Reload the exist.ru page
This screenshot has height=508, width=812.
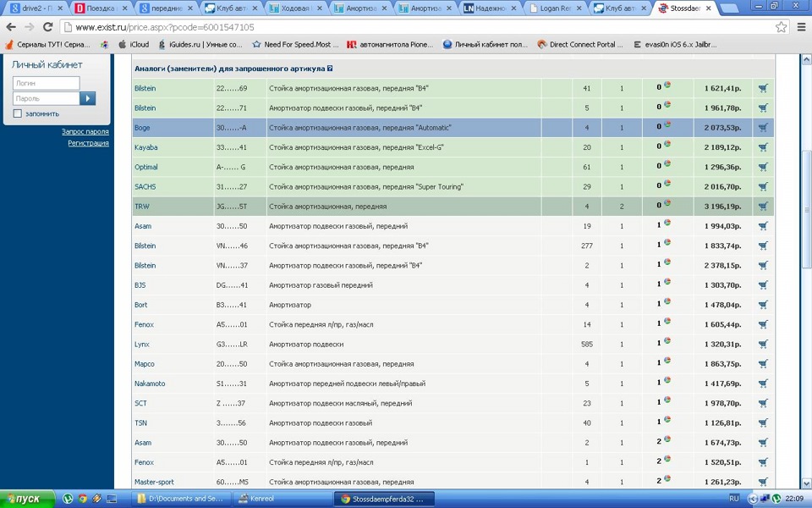click(x=47, y=27)
